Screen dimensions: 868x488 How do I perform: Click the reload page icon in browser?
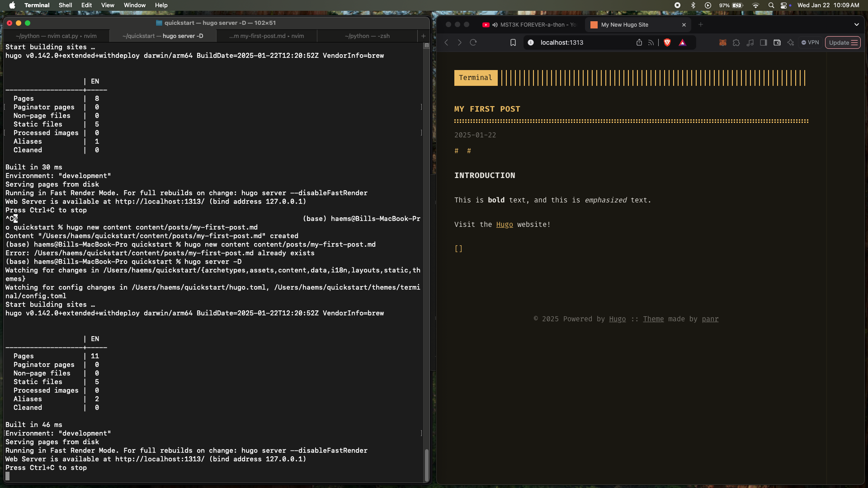[x=473, y=42]
